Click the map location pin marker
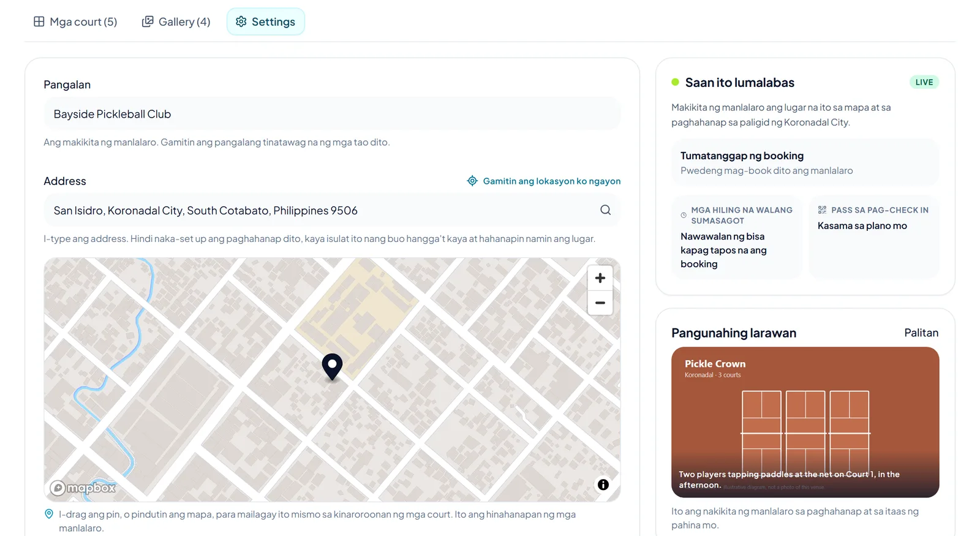 pyautogui.click(x=332, y=367)
